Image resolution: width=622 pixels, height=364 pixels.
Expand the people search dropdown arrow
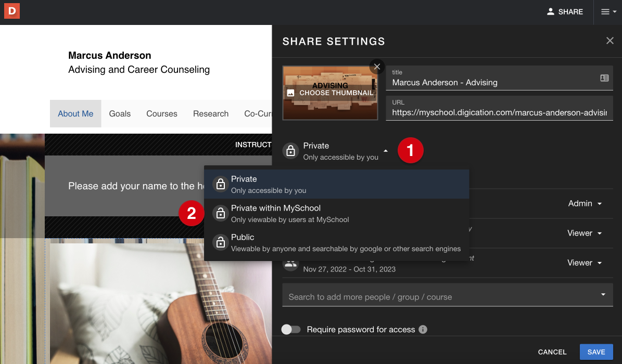point(603,295)
